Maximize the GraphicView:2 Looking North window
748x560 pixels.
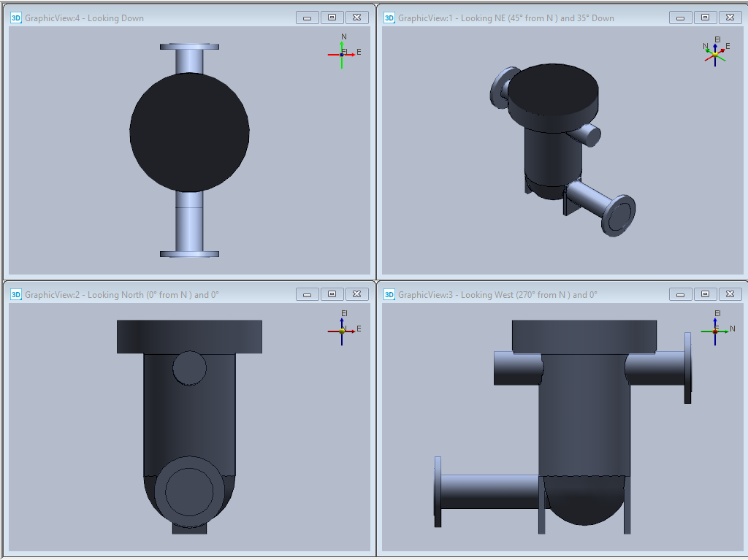pos(332,294)
